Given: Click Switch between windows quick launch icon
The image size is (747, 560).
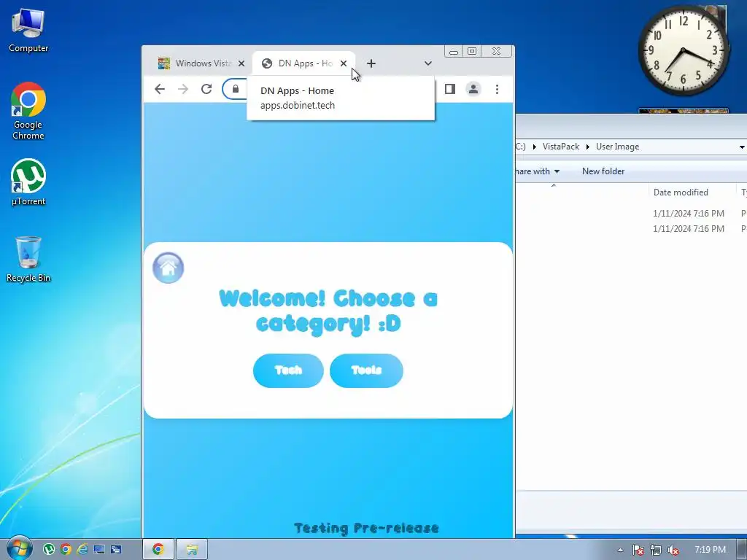Looking at the screenshot, I should coord(116,550).
